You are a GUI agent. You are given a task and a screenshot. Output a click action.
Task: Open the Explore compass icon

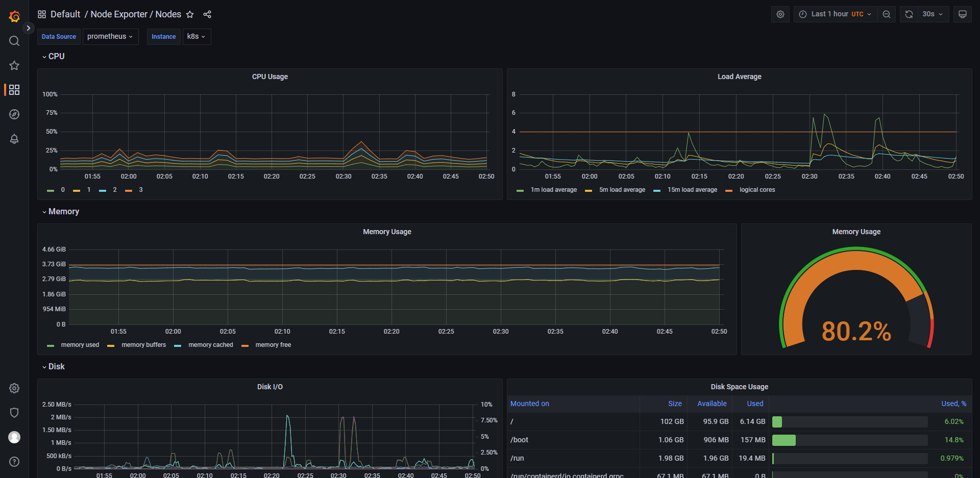coord(14,114)
